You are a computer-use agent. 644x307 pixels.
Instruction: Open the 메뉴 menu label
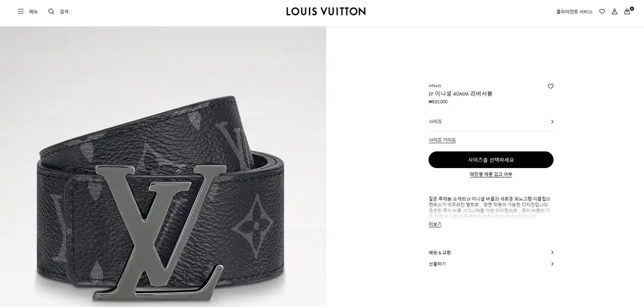pos(33,12)
